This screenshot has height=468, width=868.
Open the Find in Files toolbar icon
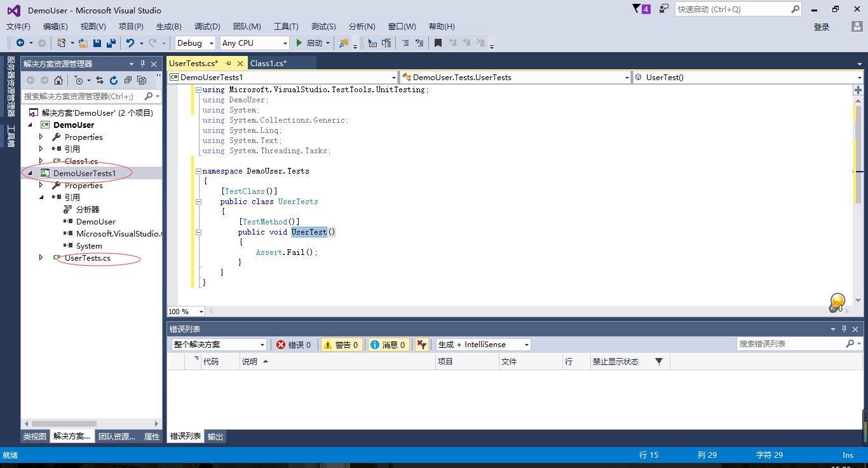click(x=344, y=43)
